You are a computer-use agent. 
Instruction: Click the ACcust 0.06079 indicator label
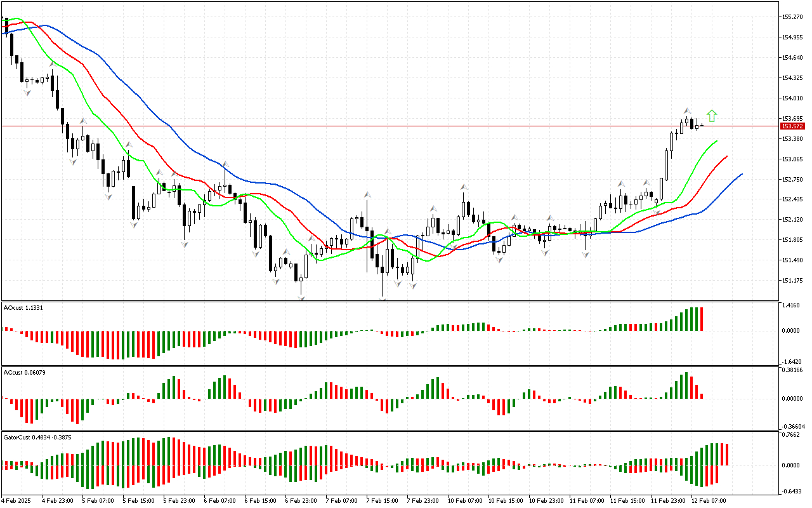[x=24, y=372]
